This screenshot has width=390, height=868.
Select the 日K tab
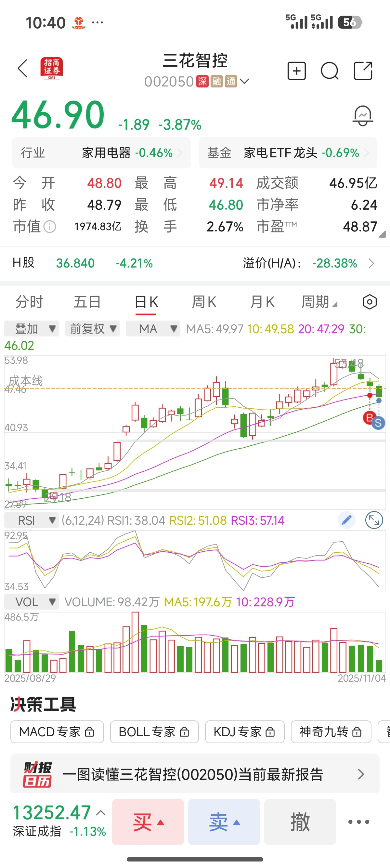pyautogui.click(x=146, y=302)
